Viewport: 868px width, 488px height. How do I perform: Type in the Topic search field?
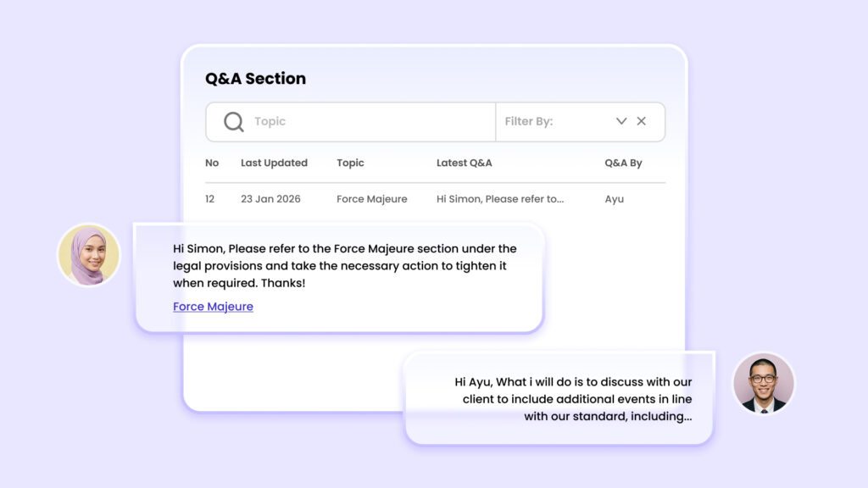pyautogui.click(x=364, y=122)
